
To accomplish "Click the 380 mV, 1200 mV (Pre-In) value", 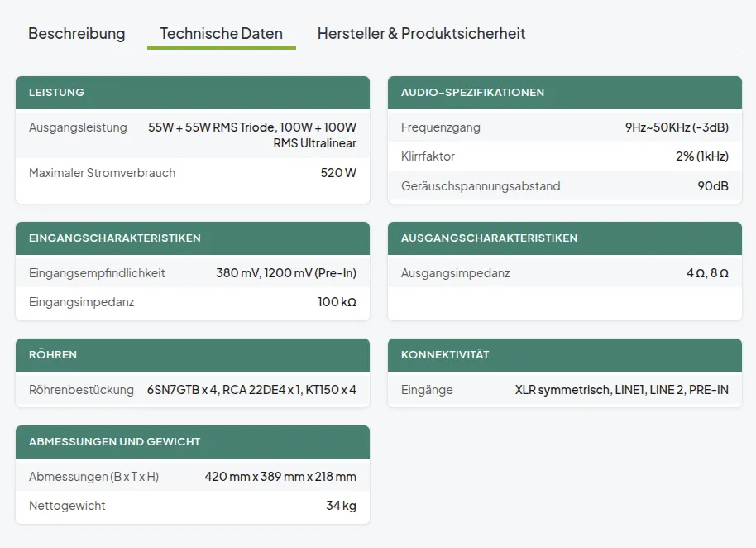I will click(x=286, y=273).
